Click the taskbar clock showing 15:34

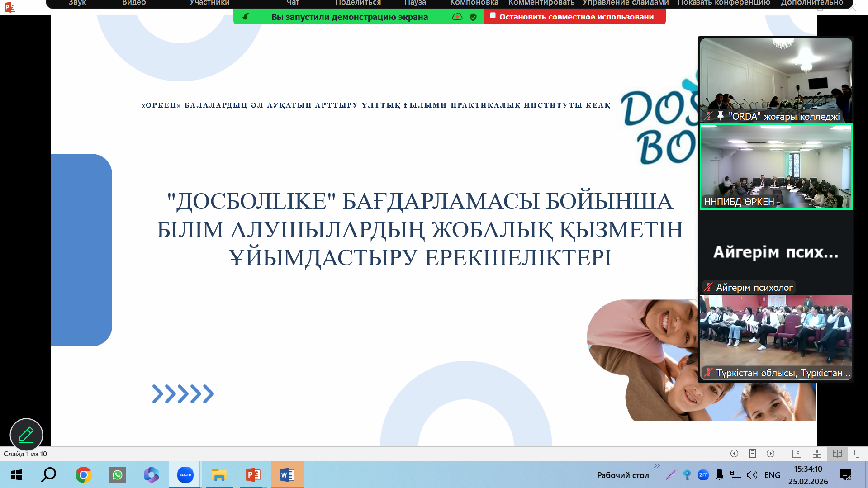point(808,475)
